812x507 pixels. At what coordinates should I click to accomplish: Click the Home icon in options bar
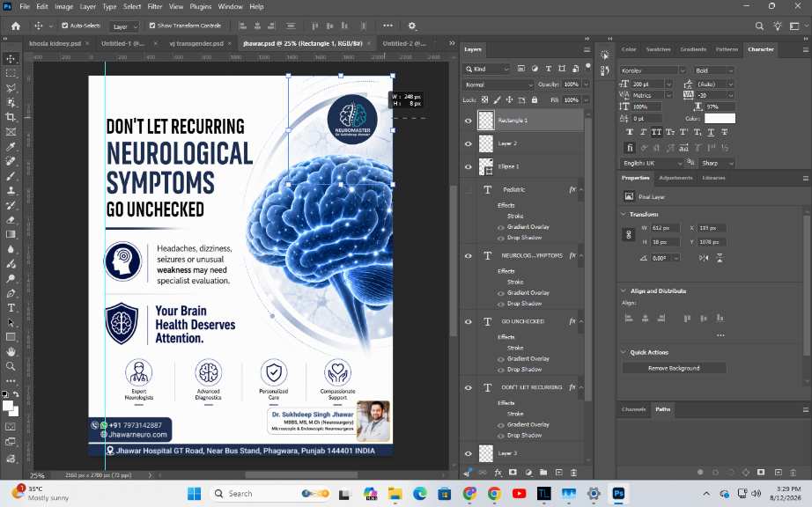coord(16,26)
